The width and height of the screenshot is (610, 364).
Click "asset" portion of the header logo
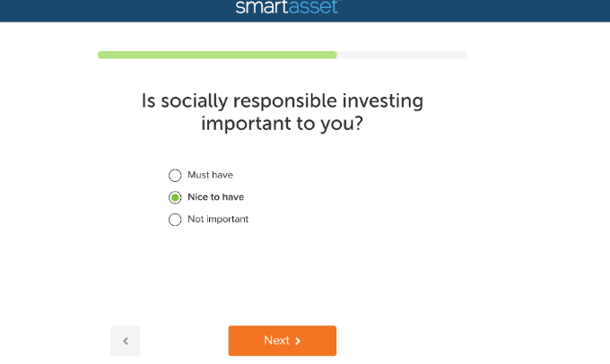314,7
